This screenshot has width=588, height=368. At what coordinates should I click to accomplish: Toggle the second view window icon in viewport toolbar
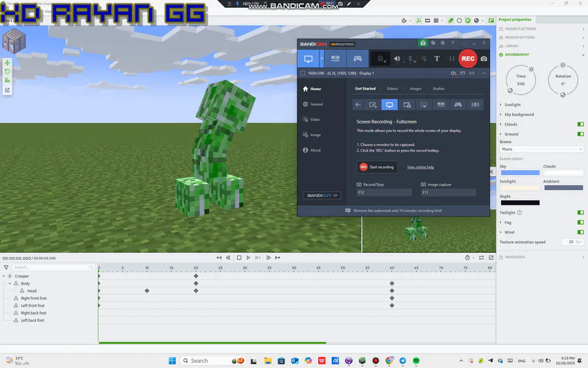click(x=491, y=21)
